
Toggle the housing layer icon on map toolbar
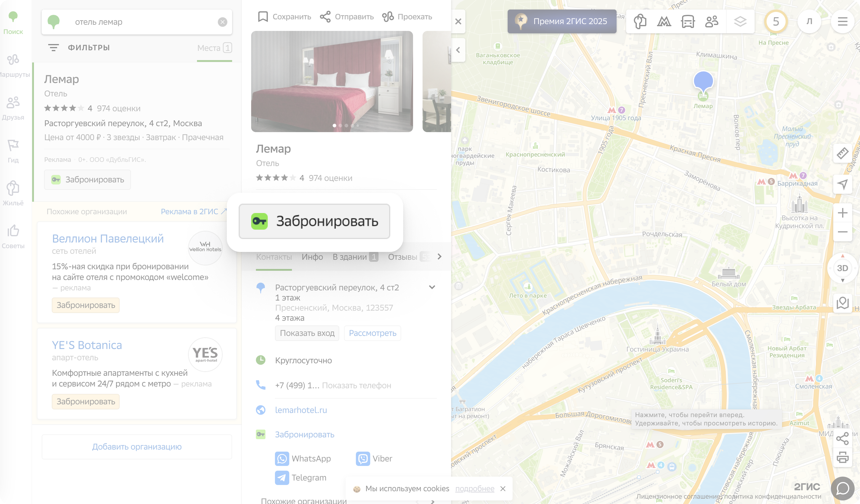coord(640,21)
